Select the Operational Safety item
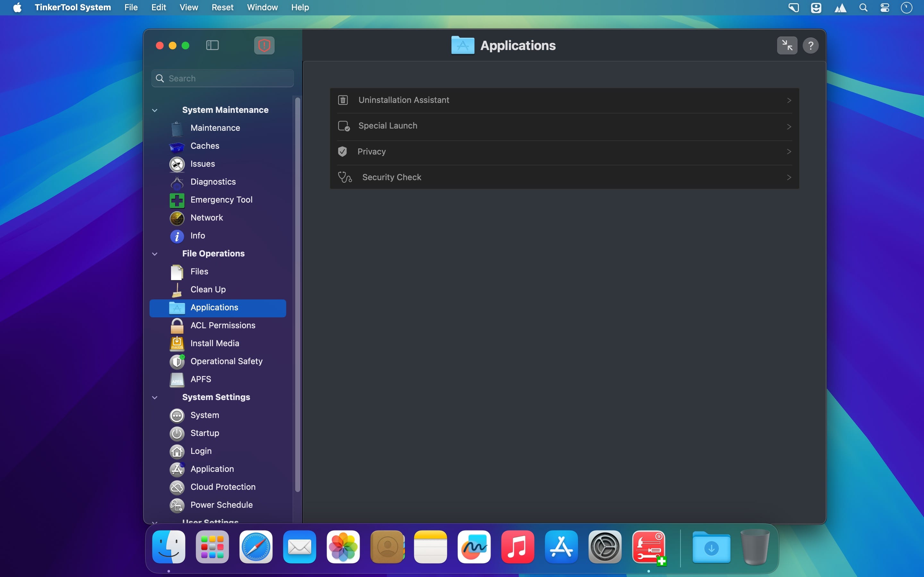 [226, 361]
